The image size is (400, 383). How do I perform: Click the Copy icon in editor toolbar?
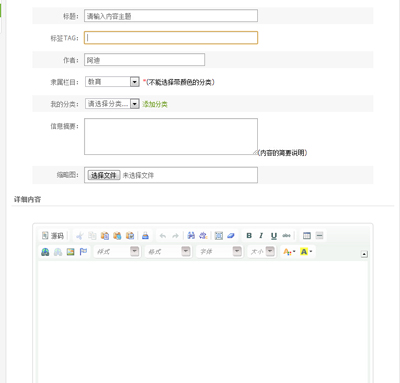pos(92,236)
